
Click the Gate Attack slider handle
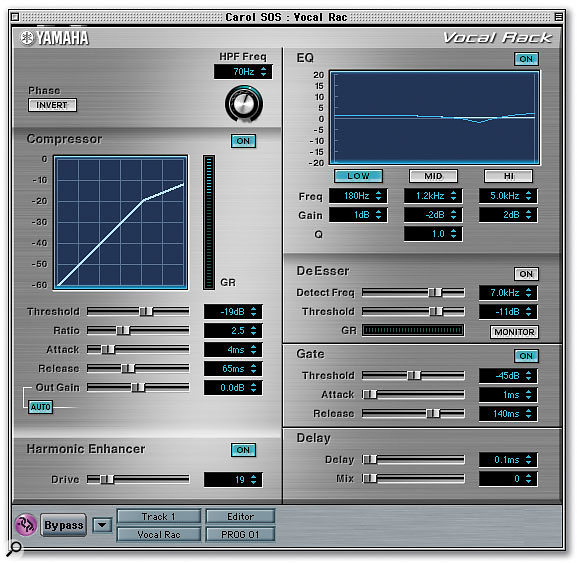point(370,394)
